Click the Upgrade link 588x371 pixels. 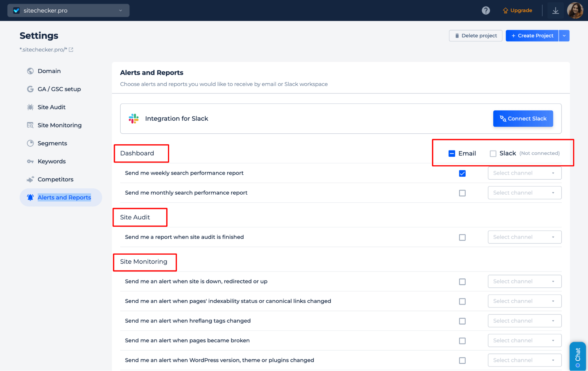pyautogui.click(x=517, y=11)
